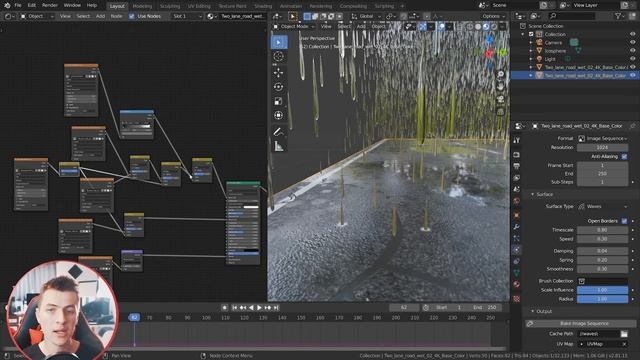Open the Render menu
Image resolution: width=640 pixels, height=360 pixels.
click(50, 5)
